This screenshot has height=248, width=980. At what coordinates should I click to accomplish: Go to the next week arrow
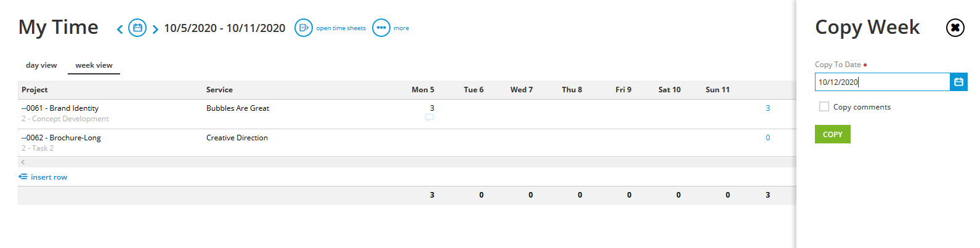[x=155, y=29]
